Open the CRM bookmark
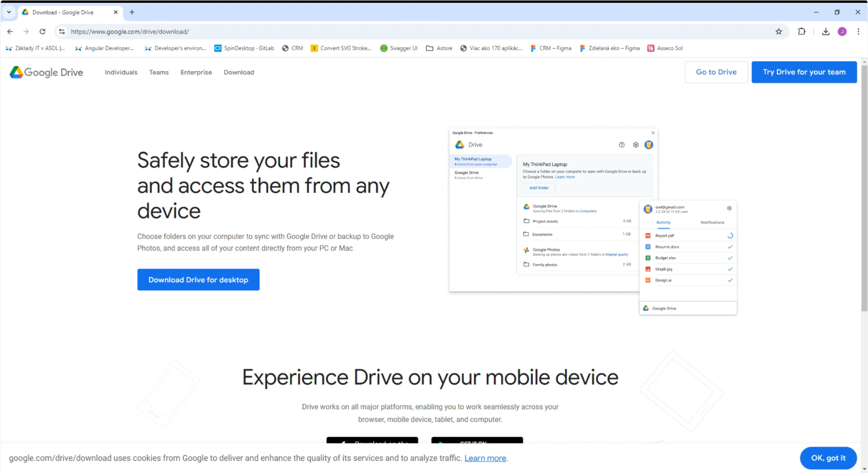This screenshot has height=473, width=868. [x=293, y=48]
